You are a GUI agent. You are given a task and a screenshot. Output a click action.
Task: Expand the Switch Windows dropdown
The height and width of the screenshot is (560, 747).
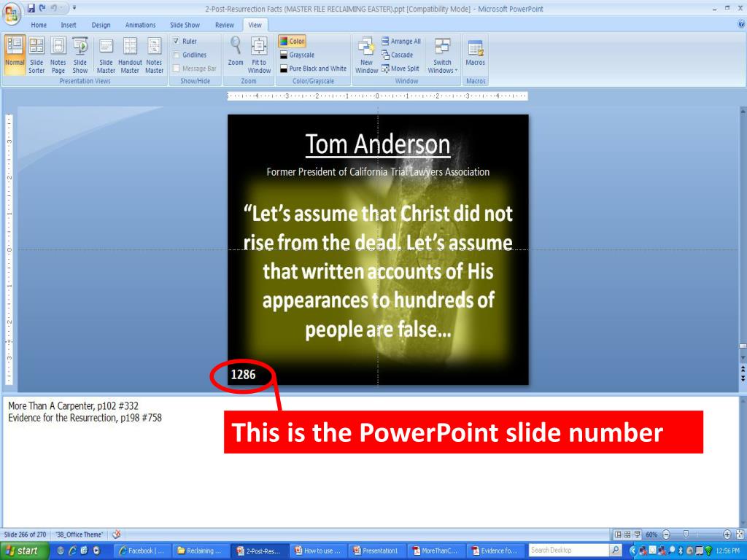coord(442,55)
